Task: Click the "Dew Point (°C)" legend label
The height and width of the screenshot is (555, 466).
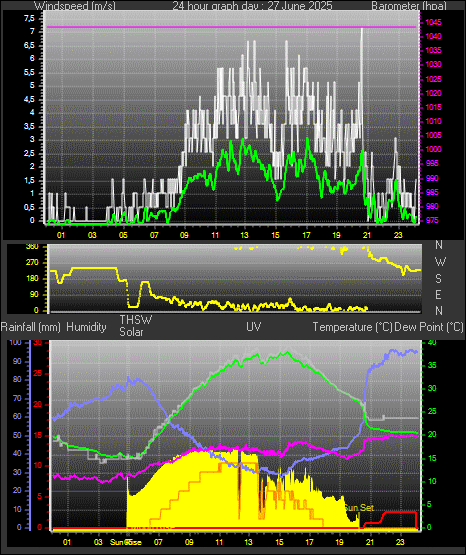Action: tap(429, 327)
